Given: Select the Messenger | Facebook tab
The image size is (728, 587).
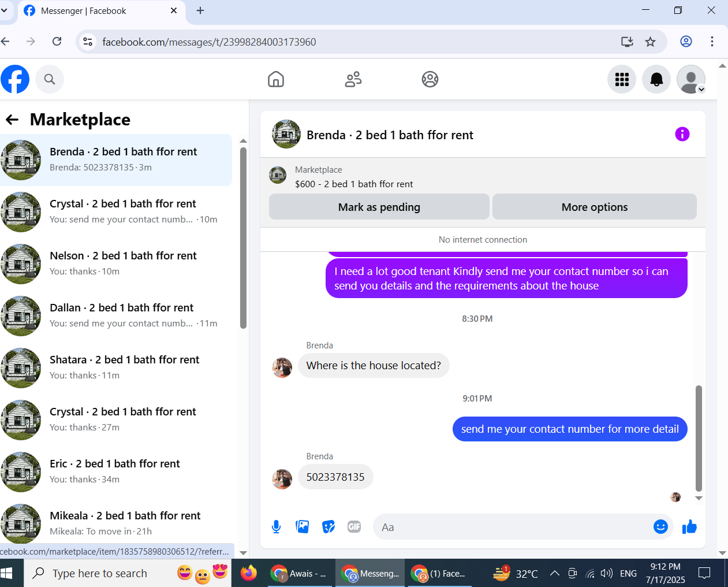Looking at the screenshot, I should tap(100, 11).
